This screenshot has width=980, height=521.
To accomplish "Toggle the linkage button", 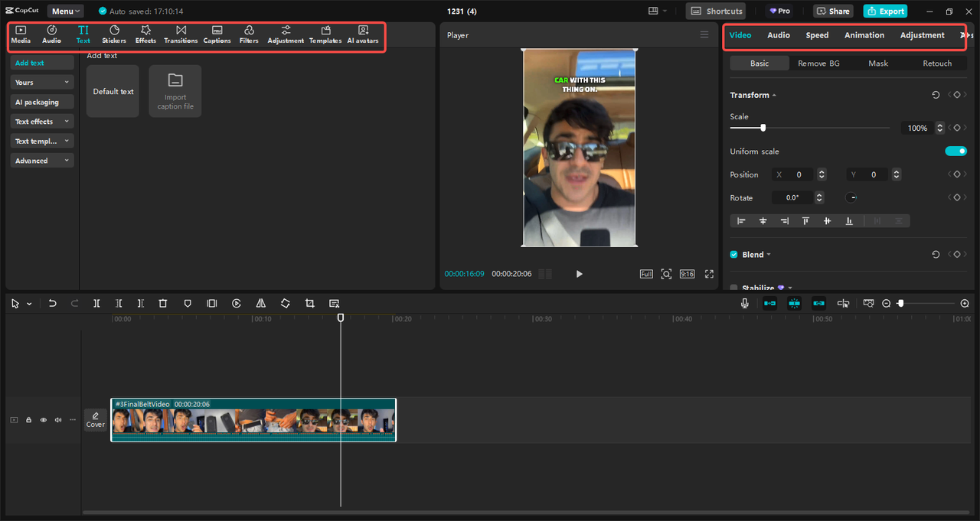I will 818,304.
